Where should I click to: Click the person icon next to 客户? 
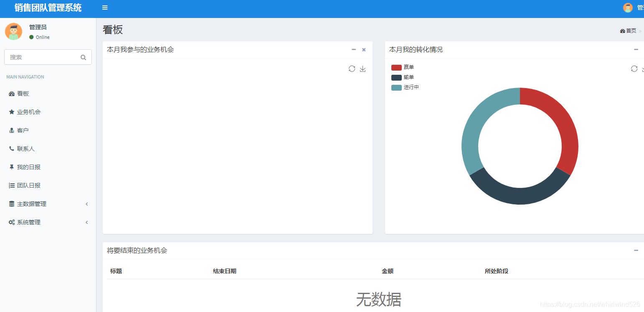point(12,130)
